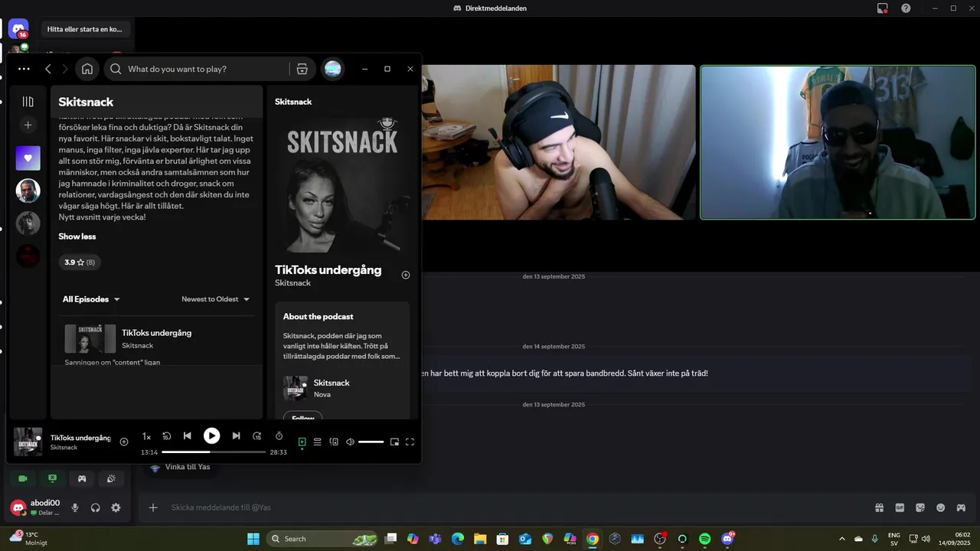
Task: Click Discord attach plus button
Action: pyautogui.click(x=153, y=507)
